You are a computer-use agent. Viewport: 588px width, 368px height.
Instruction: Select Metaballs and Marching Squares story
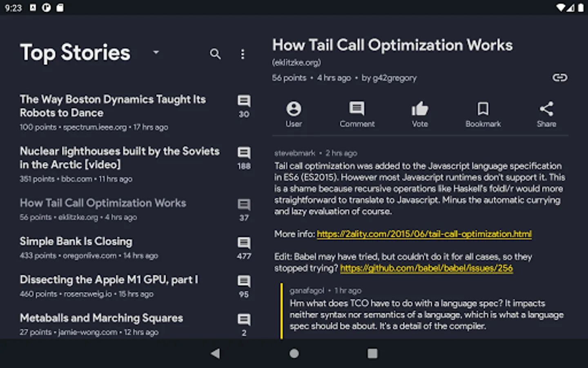click(101, 318)
